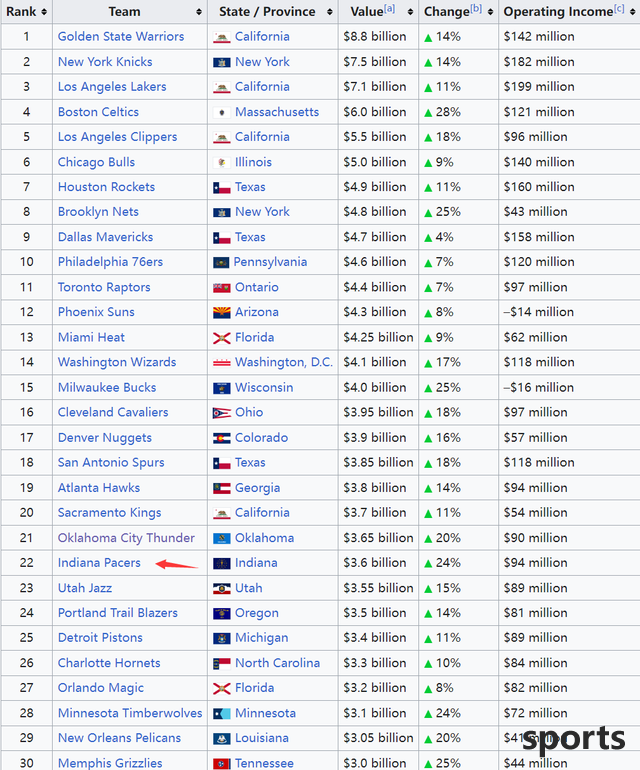
Task: Open the North Carolina state link
Action: click(278, 663)
